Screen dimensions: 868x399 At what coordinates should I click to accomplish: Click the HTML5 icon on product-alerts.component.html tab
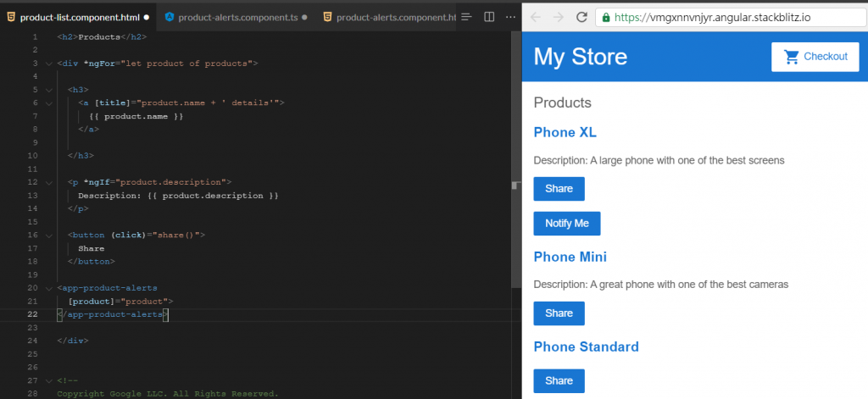pyautogui.click(x=327, y=17)
